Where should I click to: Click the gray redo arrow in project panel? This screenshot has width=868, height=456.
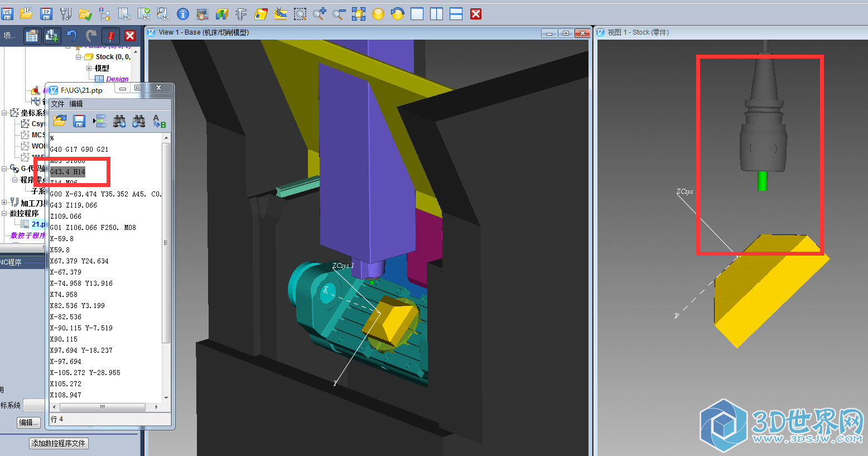coord(91,36)
